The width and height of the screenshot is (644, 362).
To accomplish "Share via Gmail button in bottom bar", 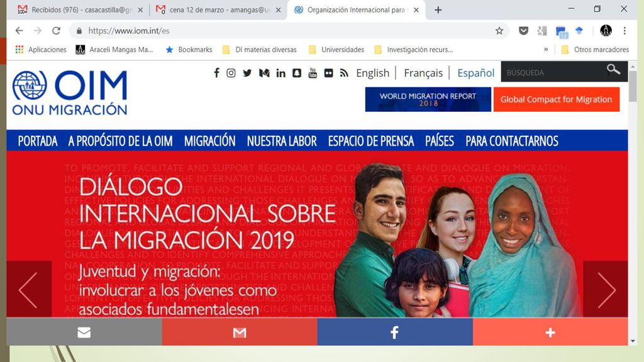I will click(x=240, y=332).
